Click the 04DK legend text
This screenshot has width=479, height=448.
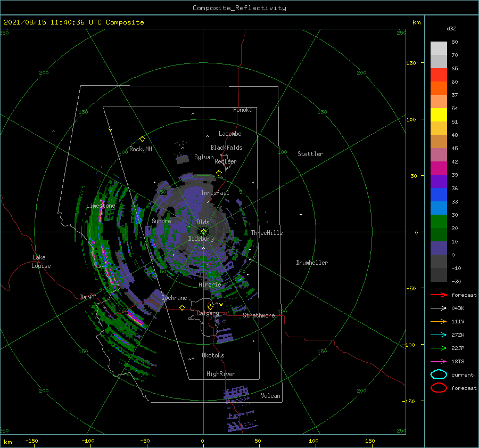pos(458,308)
